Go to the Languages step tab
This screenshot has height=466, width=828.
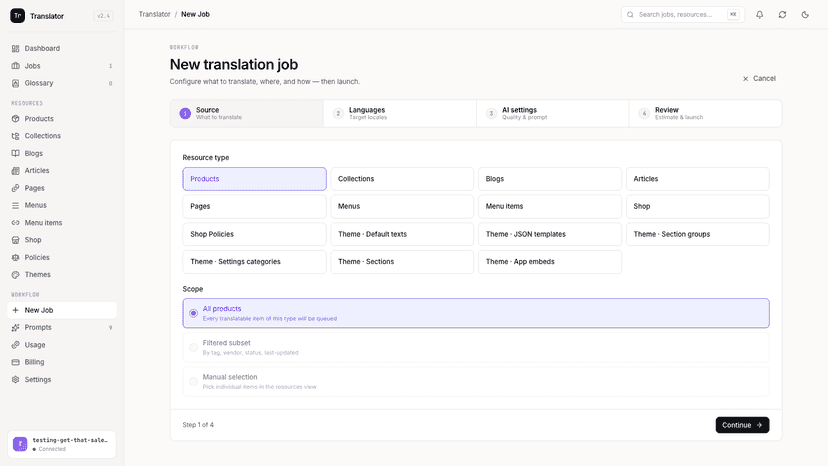click(x=400, y=114)
